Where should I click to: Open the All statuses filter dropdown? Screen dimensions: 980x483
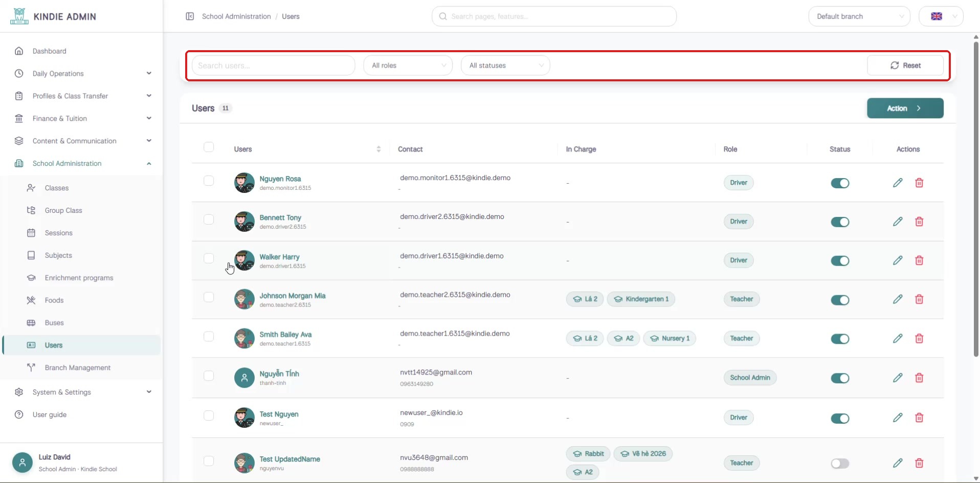tap(505, 65)
